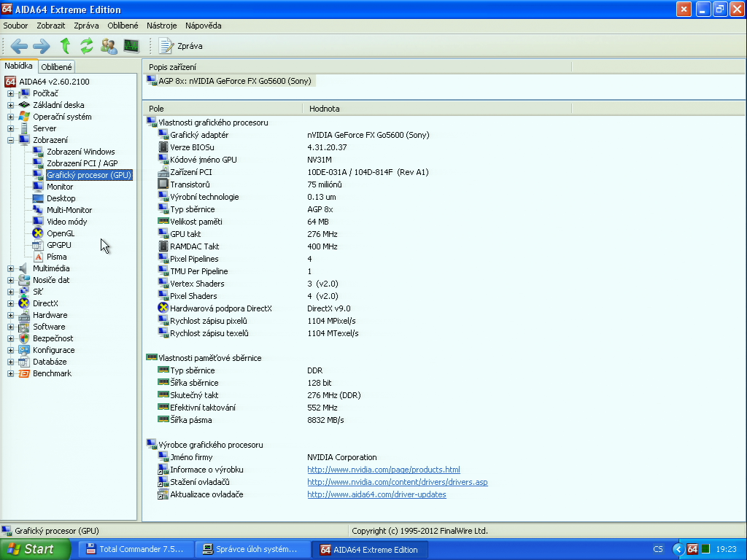747x560 pixels.
Task: Open GPGPU tree entry
Action: point(59,245)
